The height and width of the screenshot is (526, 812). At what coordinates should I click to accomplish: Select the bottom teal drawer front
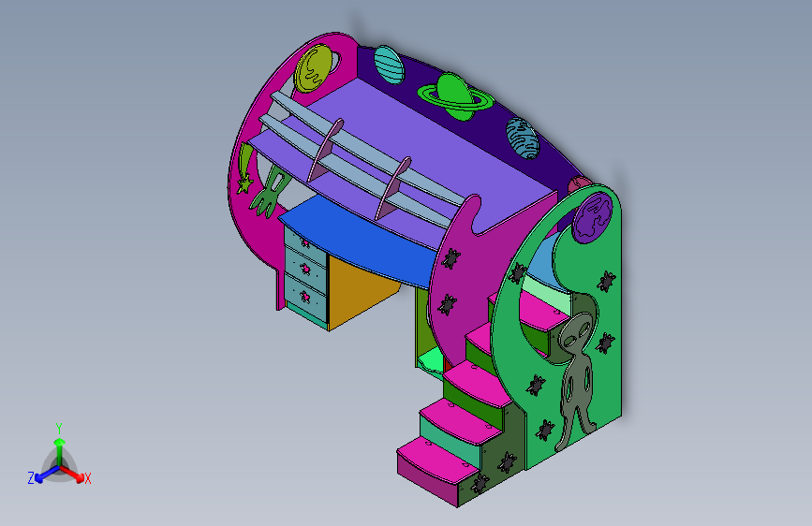click(x=305, y=296)
